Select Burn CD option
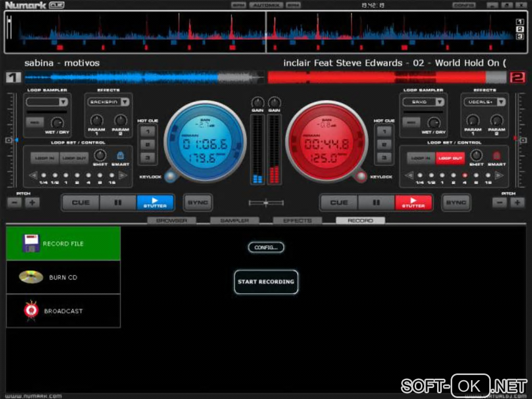The image size is (532, 399). 64,277
